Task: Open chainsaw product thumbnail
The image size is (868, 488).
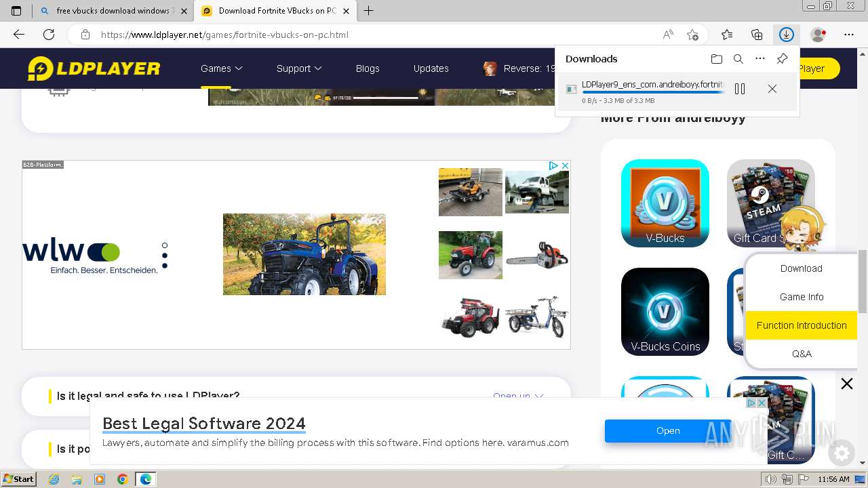Action: pyautogui.click(x=537, y=255)
